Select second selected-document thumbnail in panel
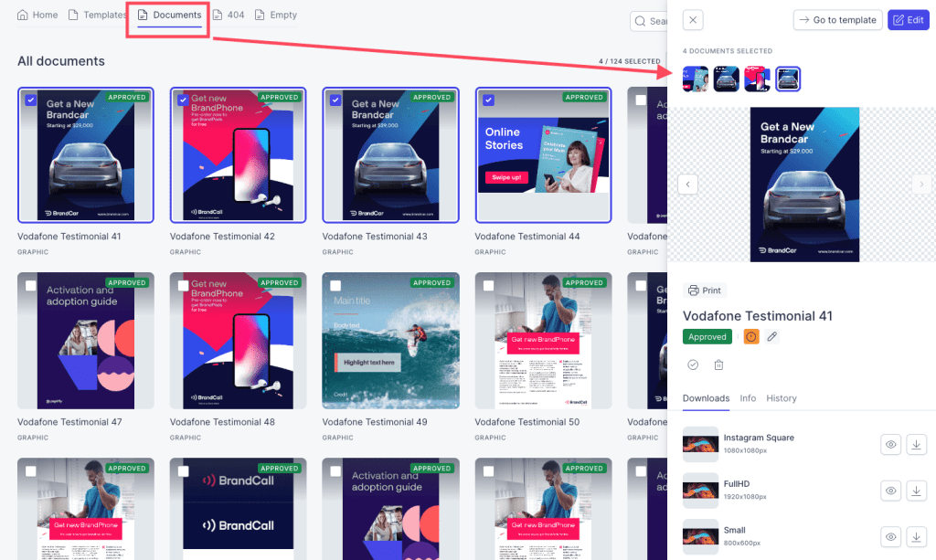 [x=727, y=79]
